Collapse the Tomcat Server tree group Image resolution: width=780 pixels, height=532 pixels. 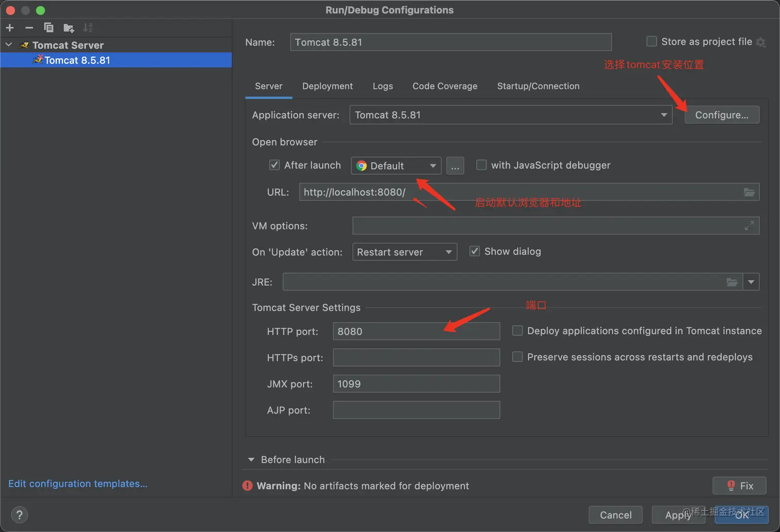(x=9, y=45)
